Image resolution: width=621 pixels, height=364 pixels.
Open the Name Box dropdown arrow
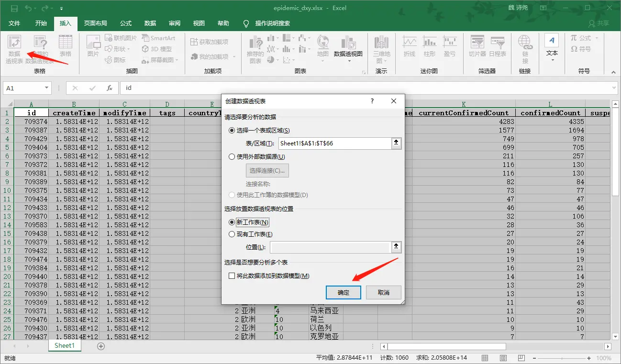(x=46, y=88)
